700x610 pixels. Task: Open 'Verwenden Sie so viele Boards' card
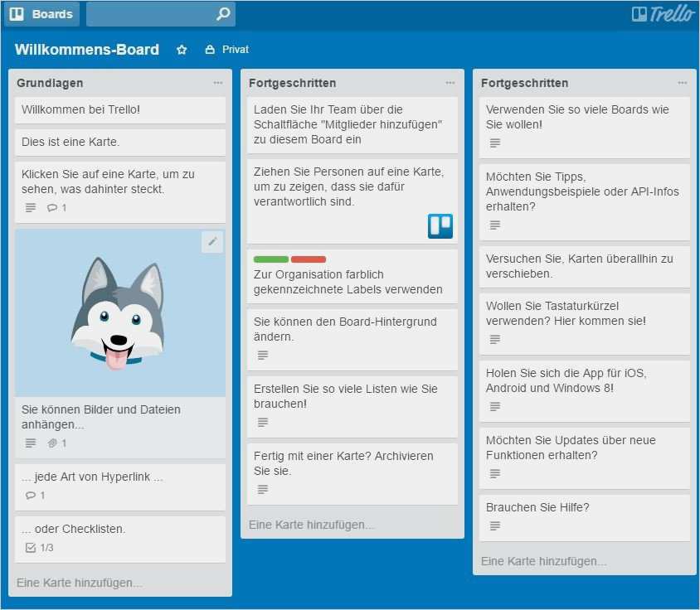point(585,128)
